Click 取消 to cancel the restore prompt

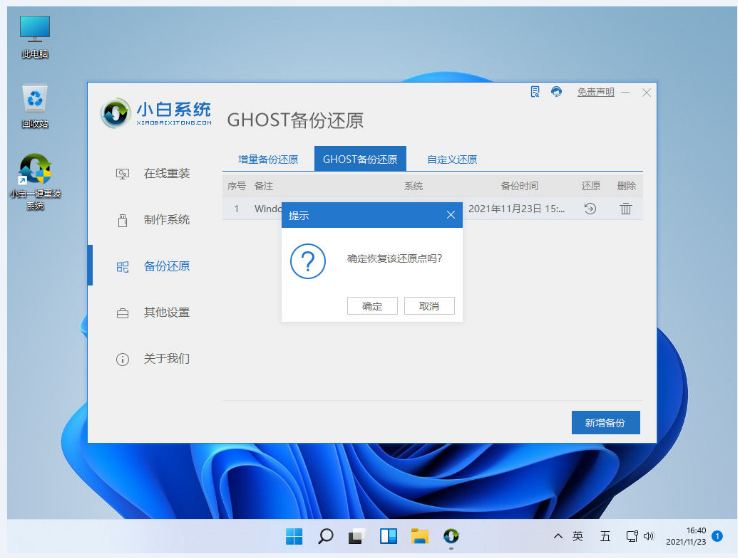[429, 306]
